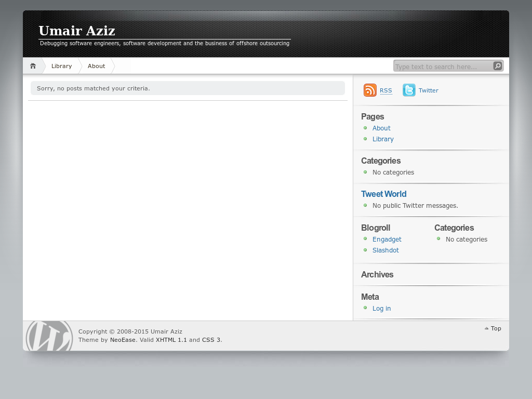The image size is (532, 399).
Task: Visit the Engadget blogroll link
Action: tap(387, 239)
